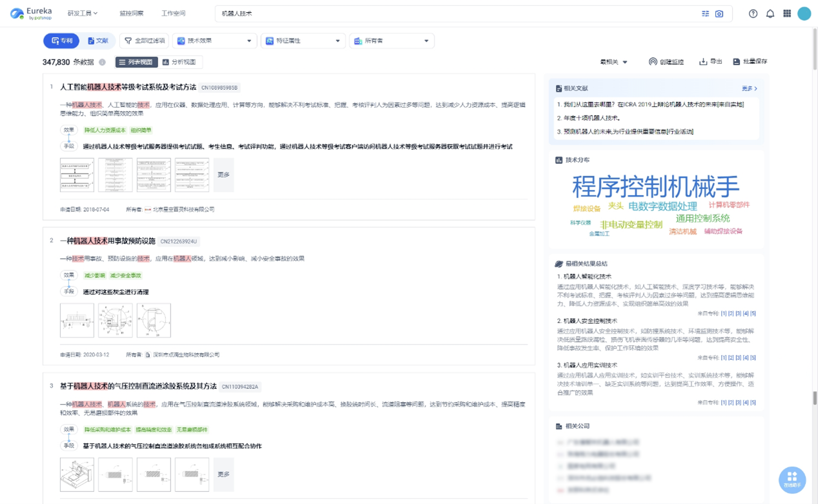Go to the 工作空间 tab
818x504 pixels.
click(173, 14)
